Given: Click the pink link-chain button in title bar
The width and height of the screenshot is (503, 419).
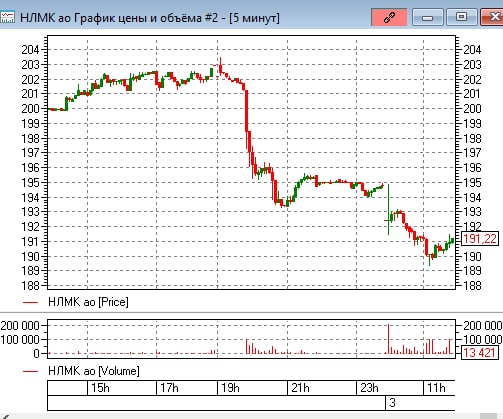Looking at the screenshot, I should (389, 17).
